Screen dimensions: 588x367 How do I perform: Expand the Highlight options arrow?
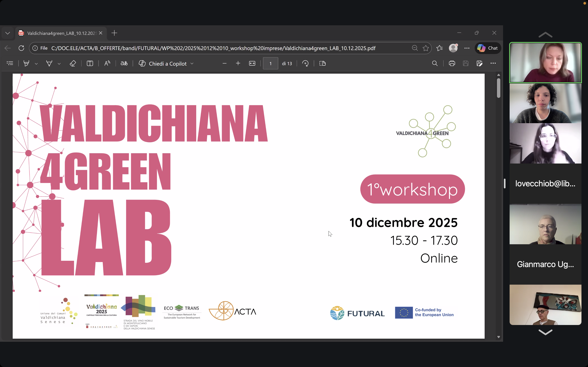36,64
